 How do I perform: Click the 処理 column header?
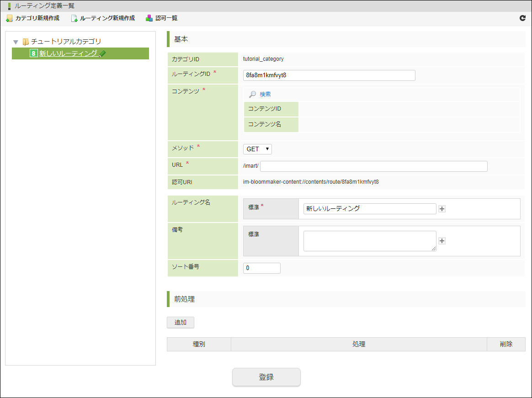coord(359,344)
